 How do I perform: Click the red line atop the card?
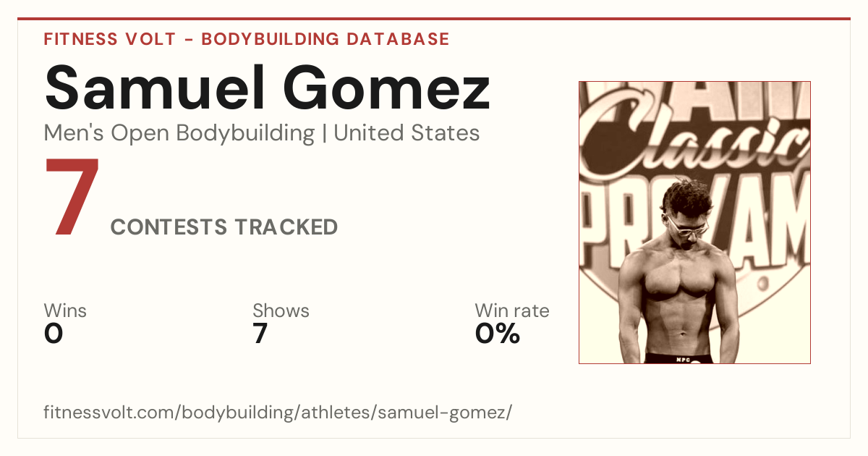coord(434,19)
